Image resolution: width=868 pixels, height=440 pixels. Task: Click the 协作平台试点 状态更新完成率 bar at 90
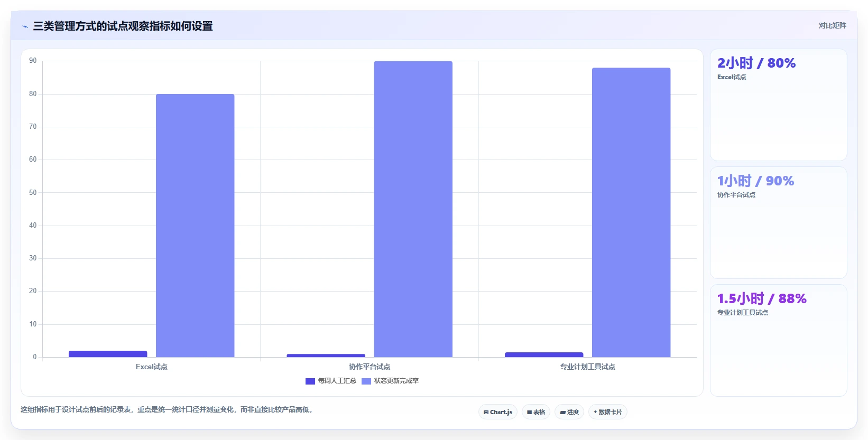pyautogui.click(x=413, y=209)
